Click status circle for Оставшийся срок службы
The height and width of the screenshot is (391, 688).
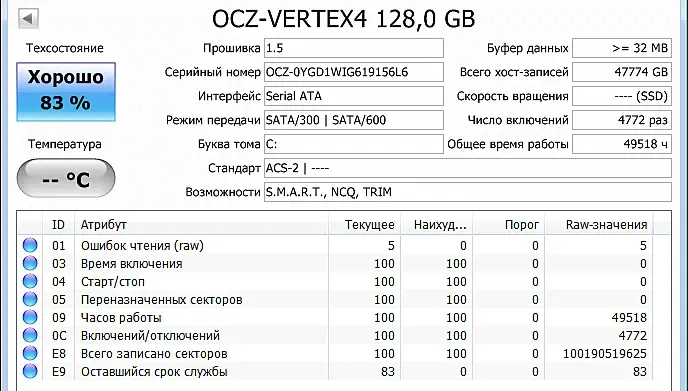tap(30, 371)
